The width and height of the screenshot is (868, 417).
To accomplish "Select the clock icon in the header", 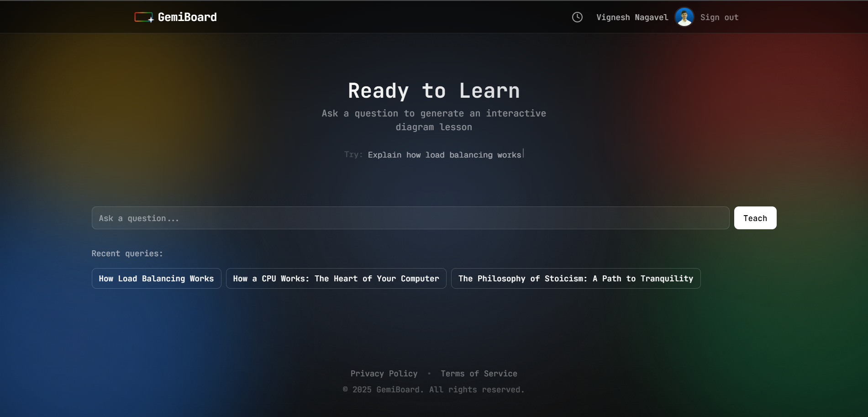I will [x=577, y=17].
